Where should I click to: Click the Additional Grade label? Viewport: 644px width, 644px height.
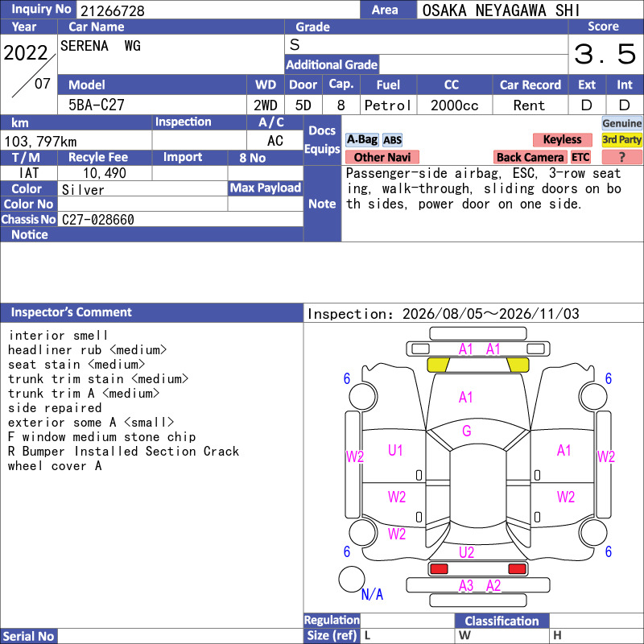click(x=332, y=65)
